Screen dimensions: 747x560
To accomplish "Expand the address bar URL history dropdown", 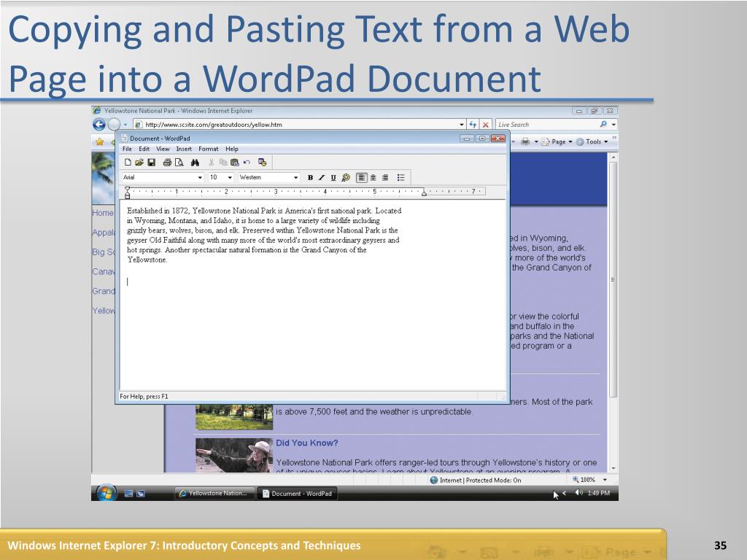I will tap(462, 124).
